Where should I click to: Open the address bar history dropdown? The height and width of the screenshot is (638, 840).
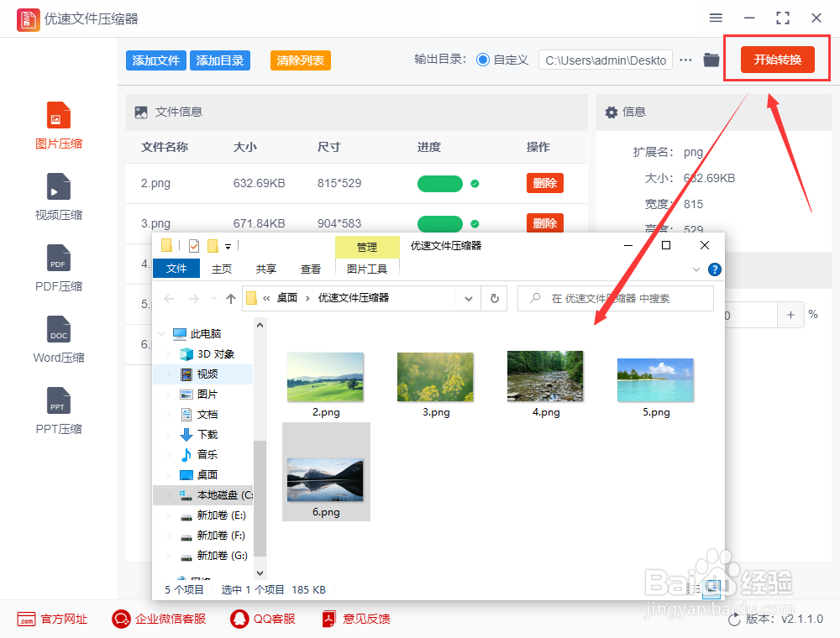coord(469,299)
